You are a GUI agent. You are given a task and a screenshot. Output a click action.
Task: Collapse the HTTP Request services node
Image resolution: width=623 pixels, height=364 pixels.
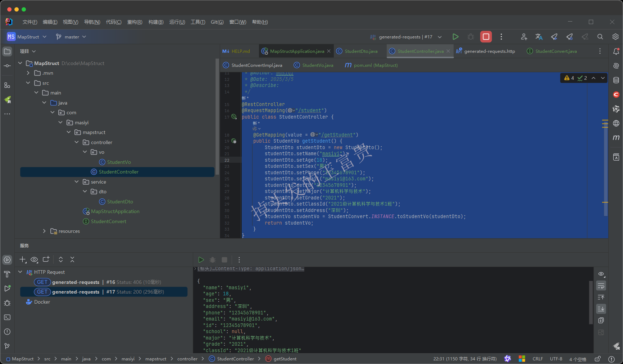(x=21, y=272)
